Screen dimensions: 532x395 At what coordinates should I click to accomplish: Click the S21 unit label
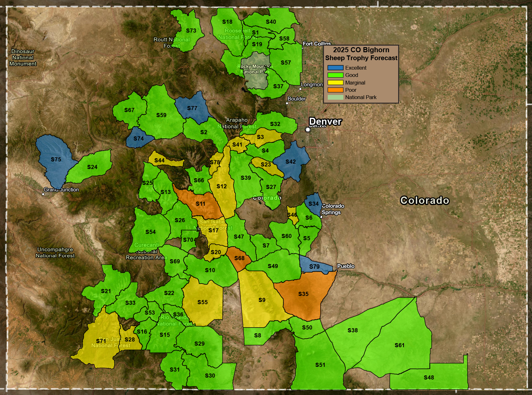pyautogui.click(x=106, y=291)
